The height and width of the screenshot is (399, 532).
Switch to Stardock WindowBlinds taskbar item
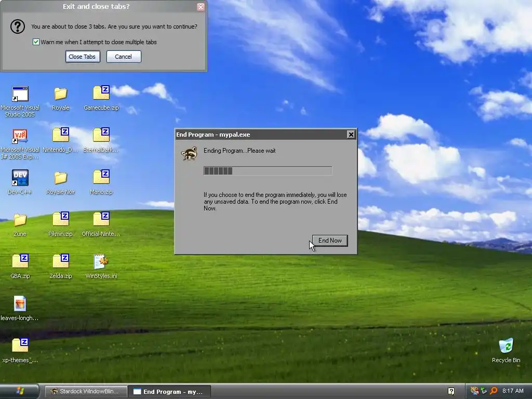click(x=86, y=392)
